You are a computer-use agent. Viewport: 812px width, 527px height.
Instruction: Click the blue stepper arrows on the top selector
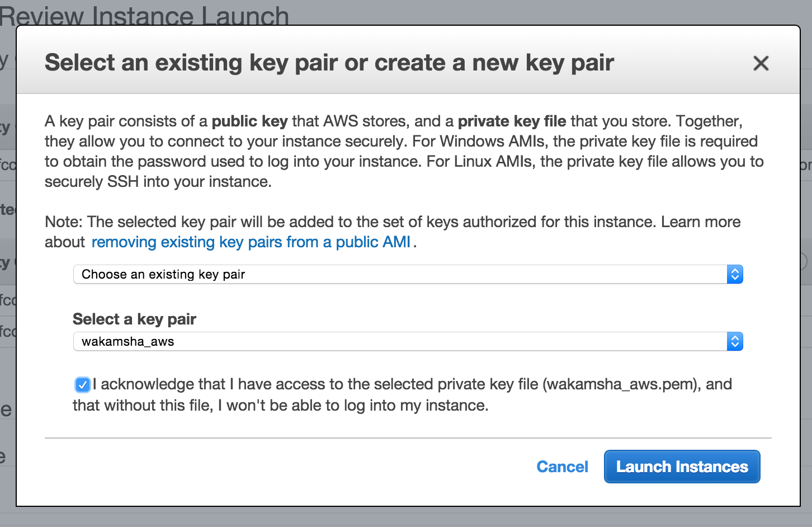[x=734, y=274]
